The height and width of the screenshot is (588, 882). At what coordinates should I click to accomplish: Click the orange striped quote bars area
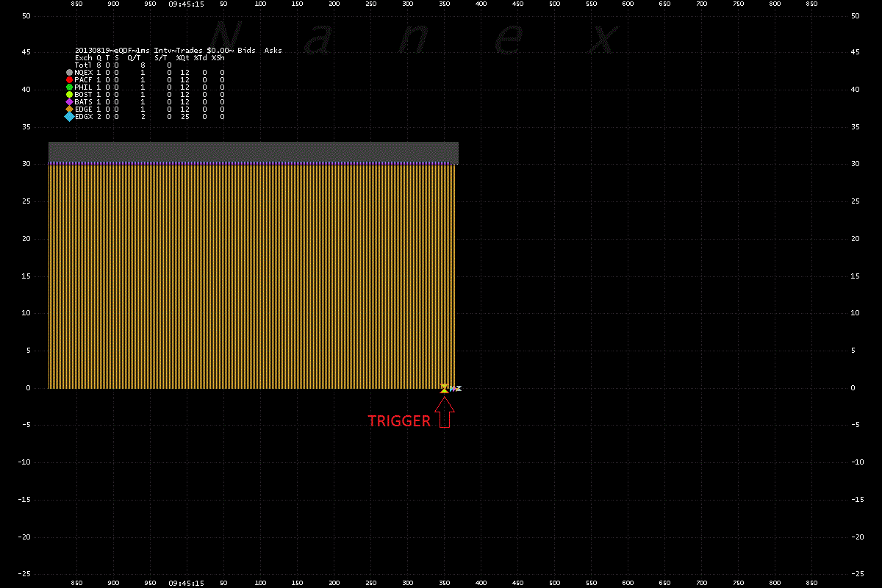[251, 276]
